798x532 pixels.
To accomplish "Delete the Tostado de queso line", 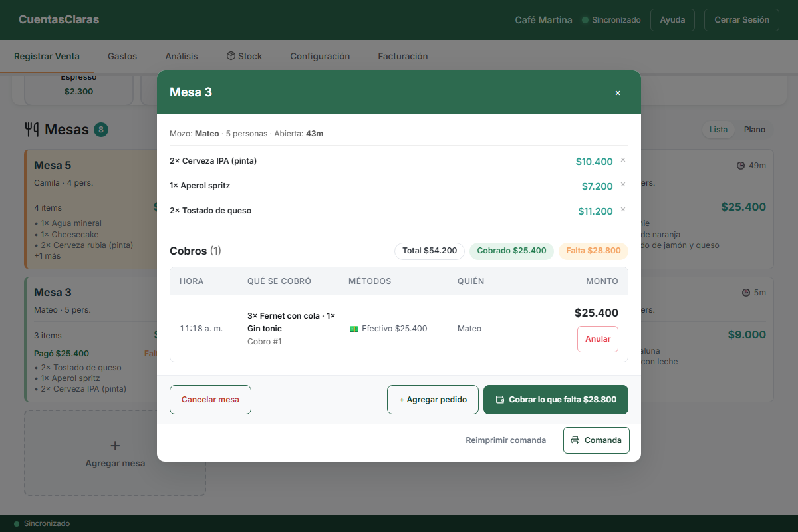I will pos(623,210).
